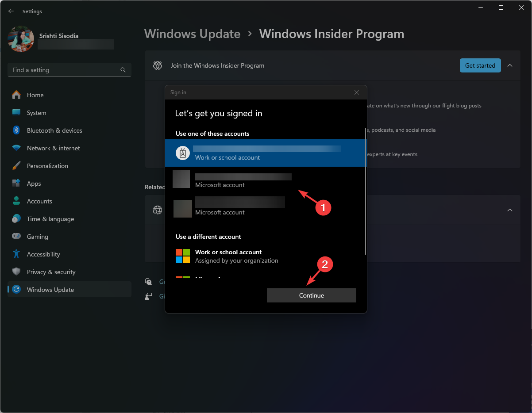Select the Home icon in sidebar
The height and width of the screenshot is (413, 532).
pos(15,95)
